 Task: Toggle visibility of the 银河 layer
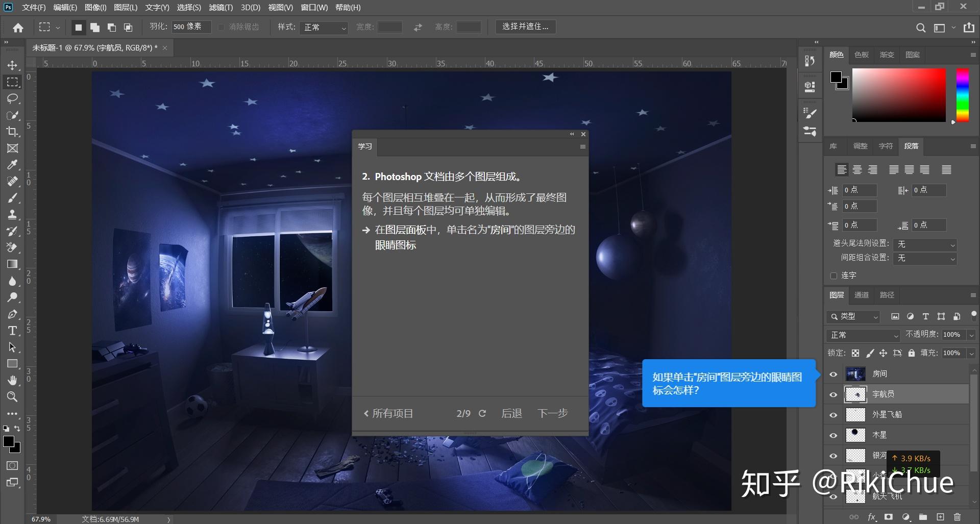[x=834, y=456]
